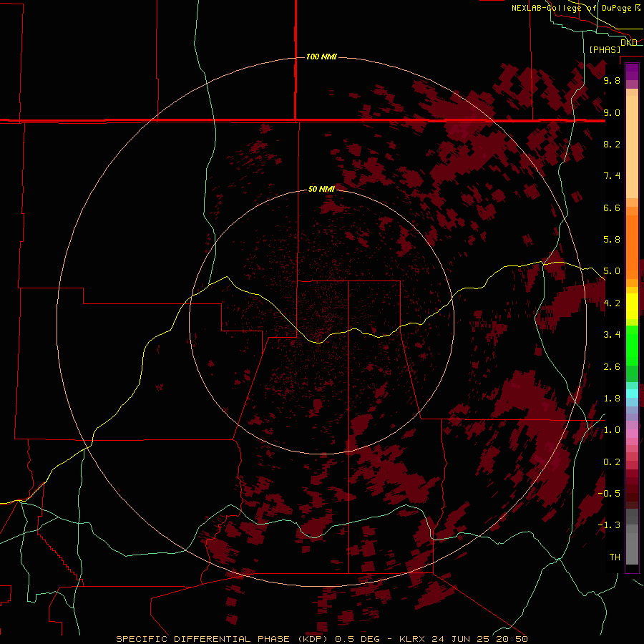
Task: Click the yellow segment of the color bar
Action: tap(632, 306)
